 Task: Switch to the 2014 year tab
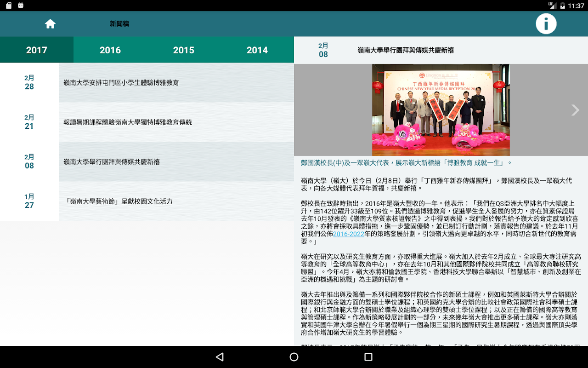tap(257, 50)
